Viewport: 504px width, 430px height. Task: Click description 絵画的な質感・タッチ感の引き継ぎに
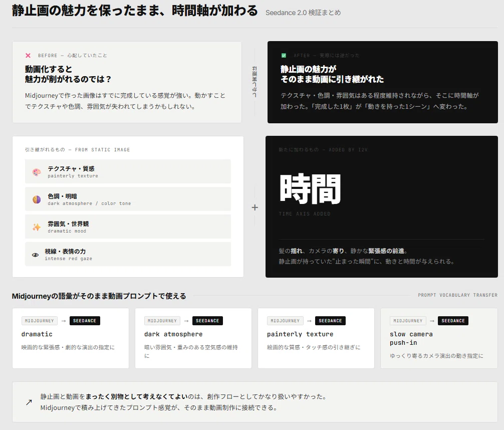(x=314, y=347)
